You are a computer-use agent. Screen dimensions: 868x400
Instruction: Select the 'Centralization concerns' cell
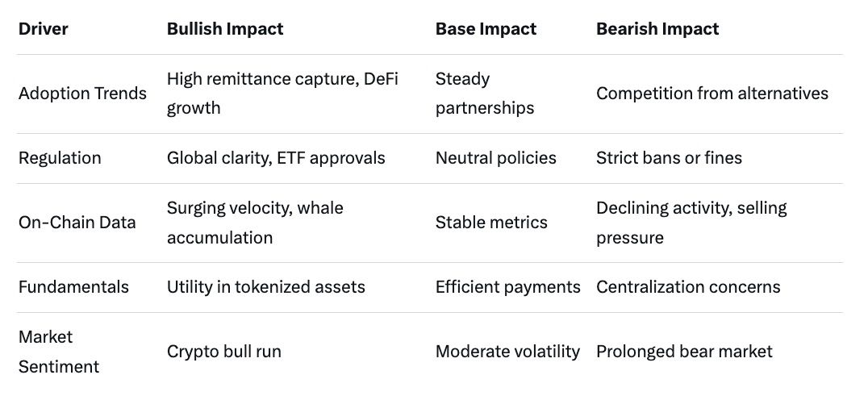tap(688, 287)
